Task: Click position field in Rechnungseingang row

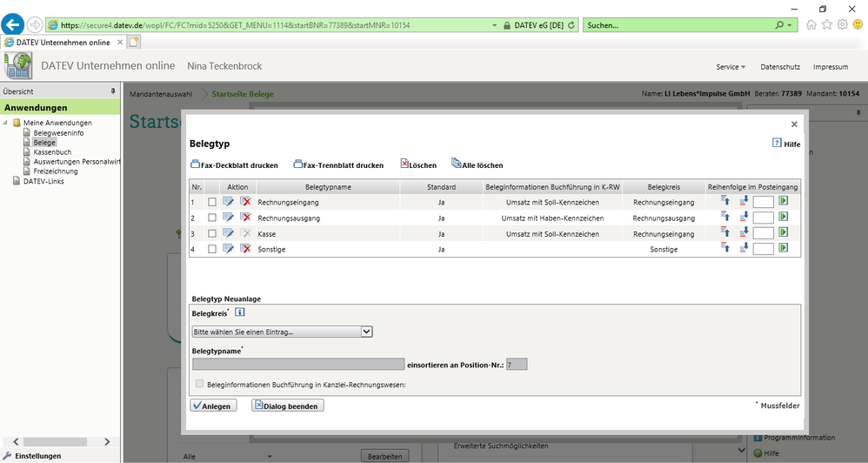Action: (764, 202)
